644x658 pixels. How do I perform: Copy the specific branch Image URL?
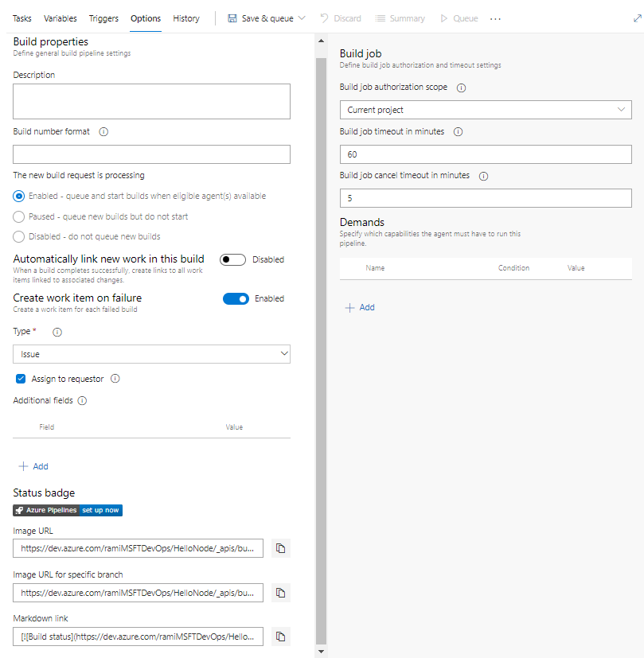pos(280,593)
